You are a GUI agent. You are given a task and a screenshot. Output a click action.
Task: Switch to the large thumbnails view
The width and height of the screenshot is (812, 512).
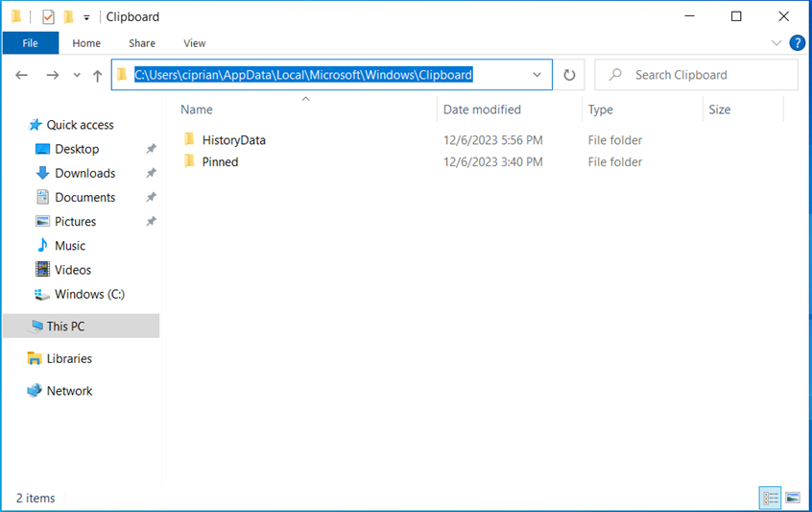pos(792,499)
